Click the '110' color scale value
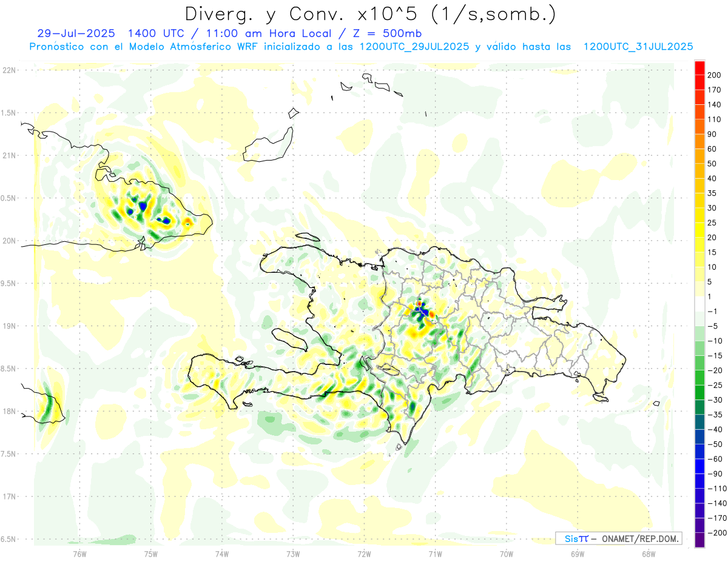Image resolution: width=728 pixels, height=562 pixels. [x=714, y=119]
